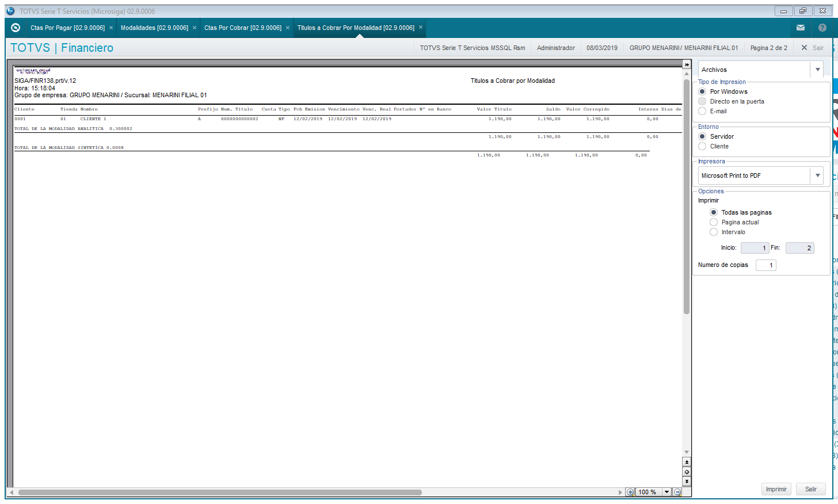Select Servidor environment

click(x=702, y=136)
